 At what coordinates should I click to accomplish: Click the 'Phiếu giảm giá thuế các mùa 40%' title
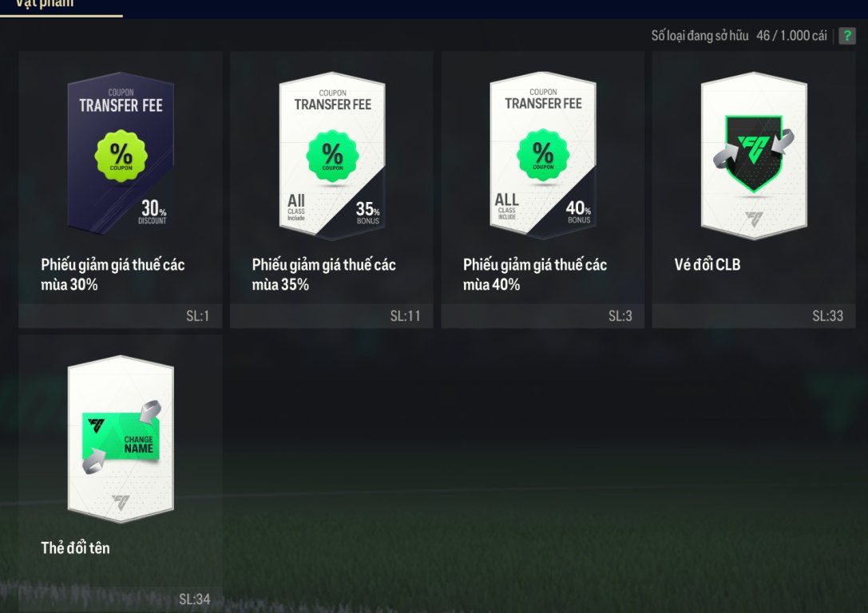[x=535, y=275]
